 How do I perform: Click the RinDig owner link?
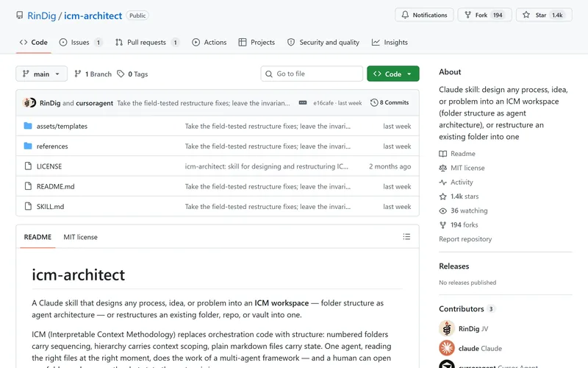click(x=42, y=15)
